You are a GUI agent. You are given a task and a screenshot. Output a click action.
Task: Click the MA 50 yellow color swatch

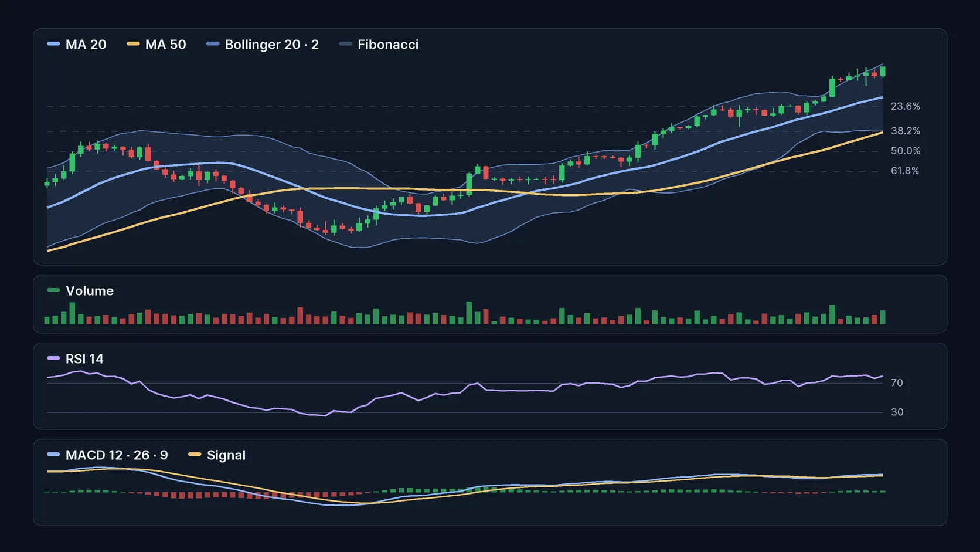pyautogui.click(x=133, y=44)
